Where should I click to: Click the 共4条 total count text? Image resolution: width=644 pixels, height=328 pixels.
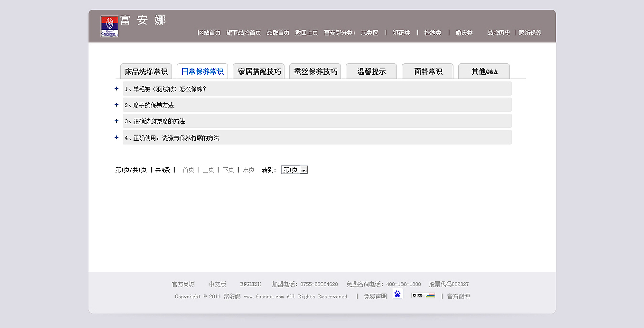(163, 170)
